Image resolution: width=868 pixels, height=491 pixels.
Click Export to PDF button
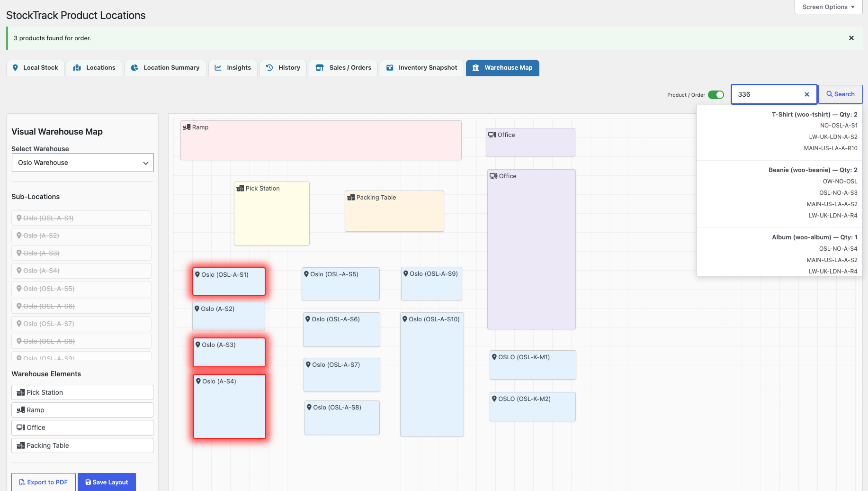tap(44, 482)
